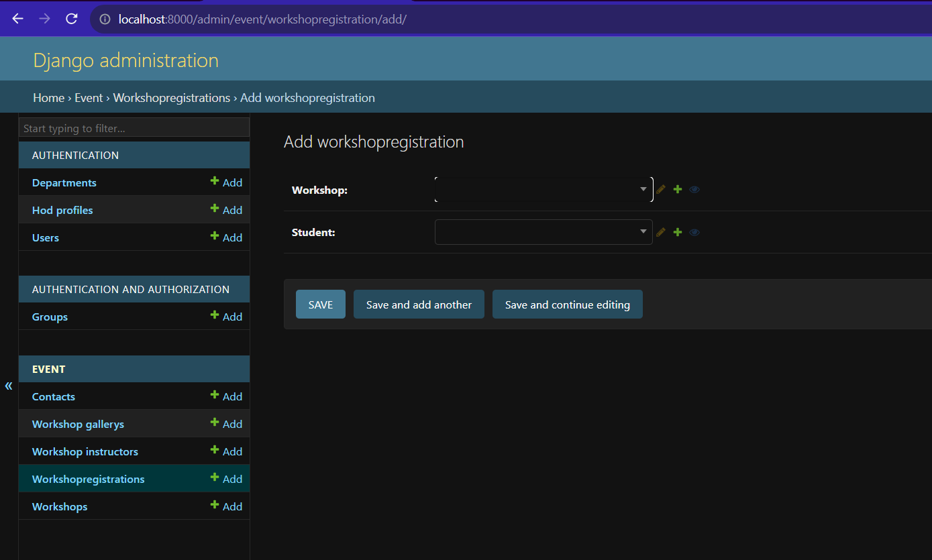Click the browser address bar URL
The image size is (932, 560).
click(262, 19)
